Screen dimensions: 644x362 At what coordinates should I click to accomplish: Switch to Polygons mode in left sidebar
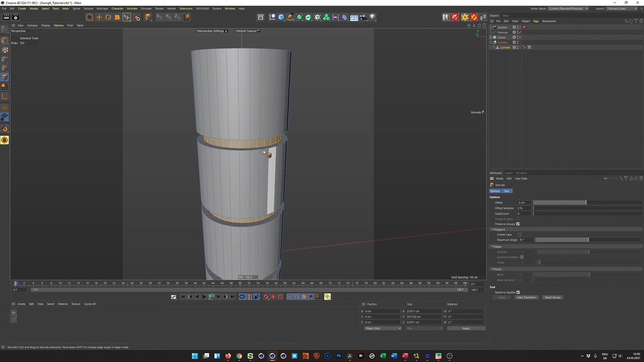[x=5, y=77]
